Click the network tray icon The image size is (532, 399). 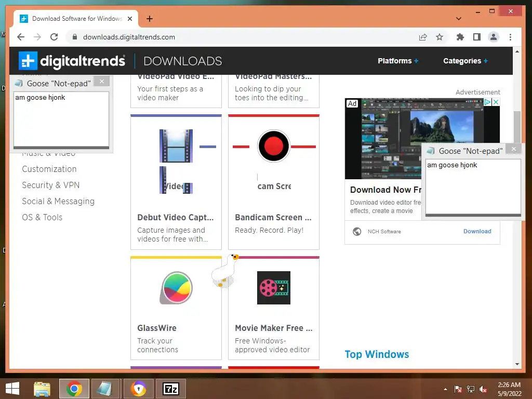pos(471,389)
